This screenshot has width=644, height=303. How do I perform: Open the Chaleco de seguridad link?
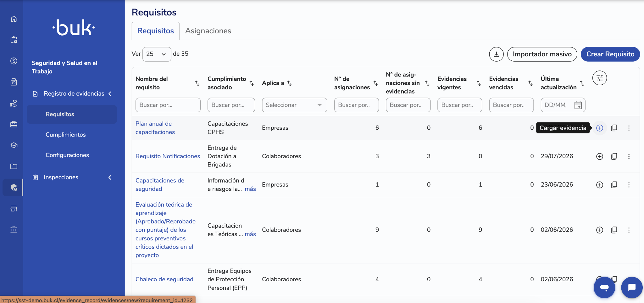tap(164, 279)
